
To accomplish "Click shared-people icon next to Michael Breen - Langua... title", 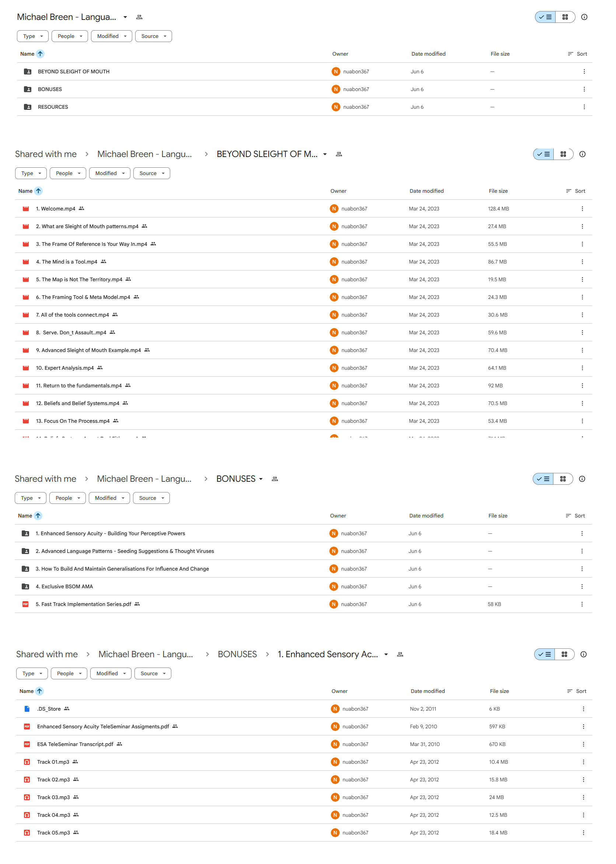I will 139,17.
